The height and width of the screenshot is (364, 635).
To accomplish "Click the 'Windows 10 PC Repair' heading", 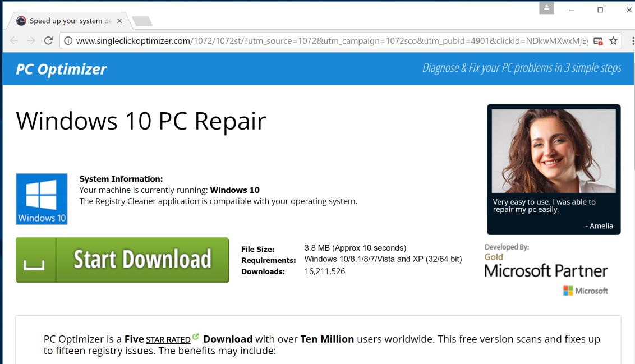I will [141, 121].
